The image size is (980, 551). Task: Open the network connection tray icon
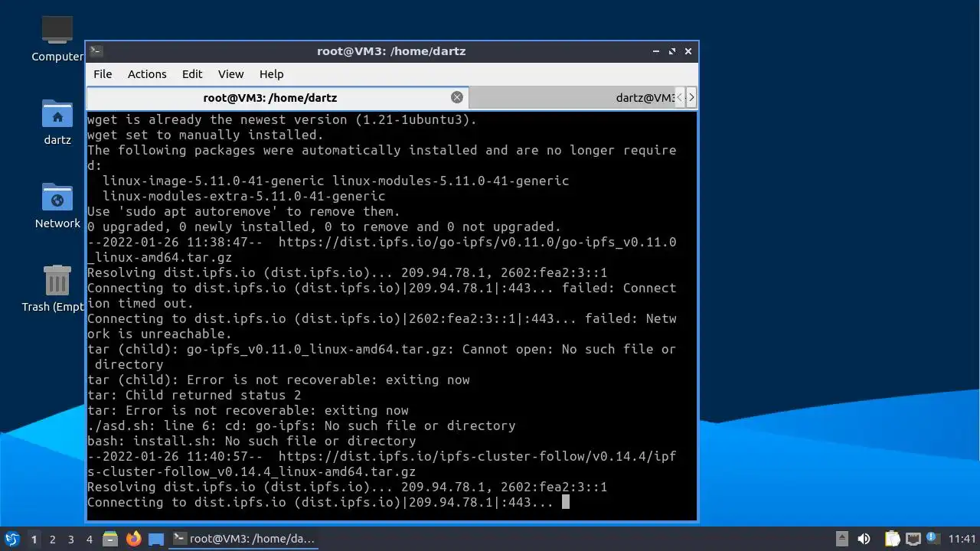coord(913,539)
